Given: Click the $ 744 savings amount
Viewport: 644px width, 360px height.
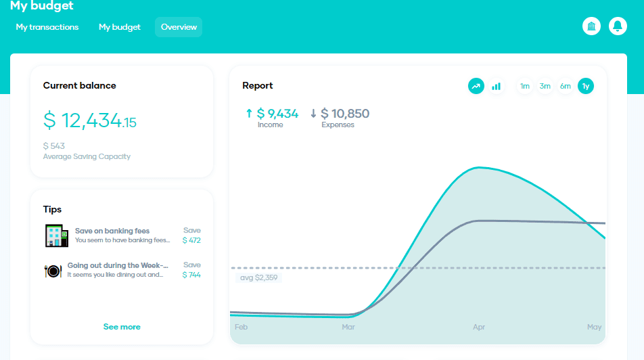Looking at the screenshot, I should point(191,275).
